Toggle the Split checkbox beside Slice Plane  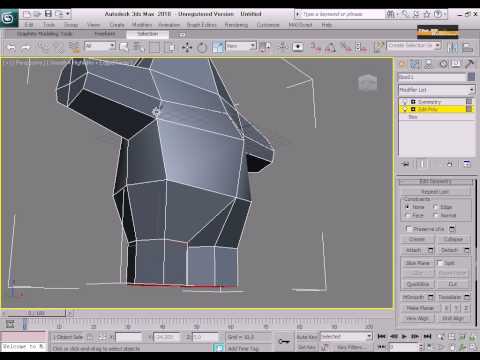pos(440,263)
